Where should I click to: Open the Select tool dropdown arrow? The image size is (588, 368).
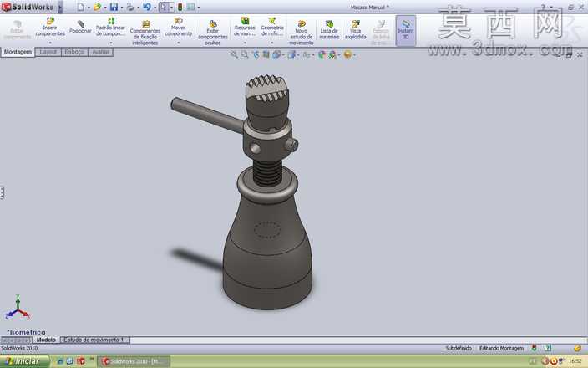(172, 8)
